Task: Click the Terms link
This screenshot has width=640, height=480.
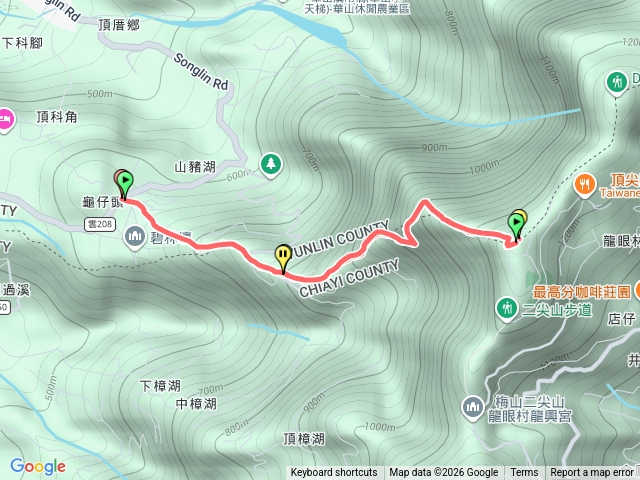Action: pos(524,473)
